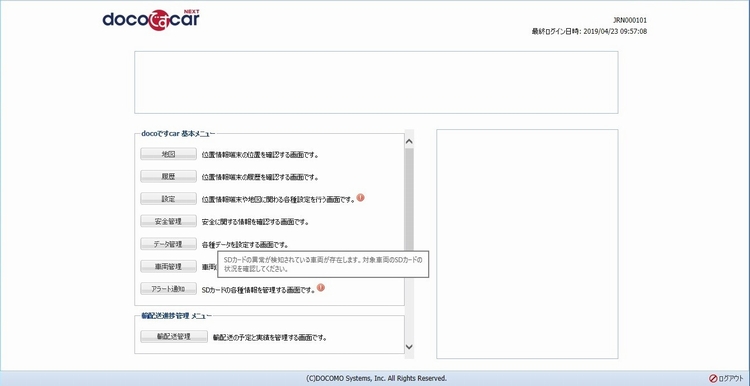The height and width of the screenshot is (386, 750).
Task: Click the 輸配送進捗管理 メニュー heading
Action: (176, 316)
